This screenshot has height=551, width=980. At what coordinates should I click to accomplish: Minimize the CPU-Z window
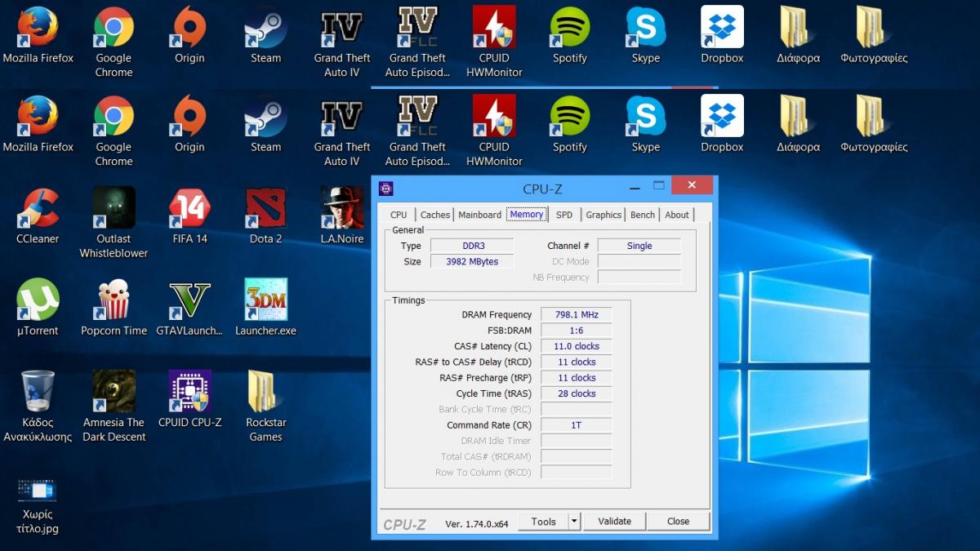[x=634, y=187]
